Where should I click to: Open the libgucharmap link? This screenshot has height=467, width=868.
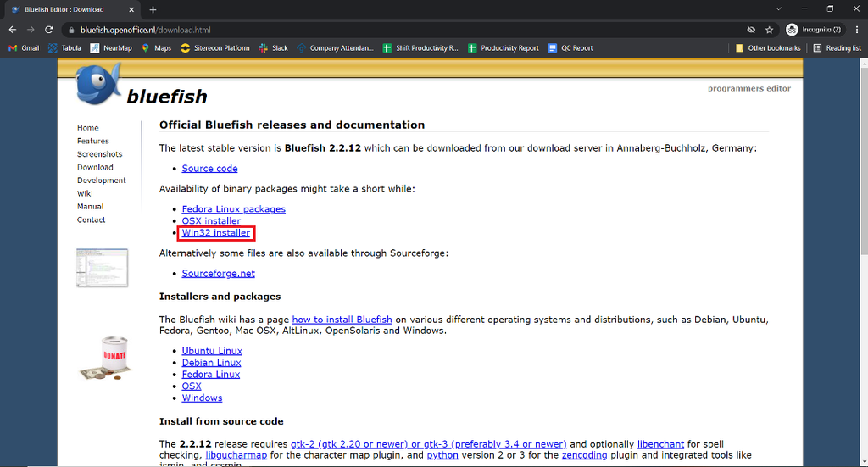point(236,455)
